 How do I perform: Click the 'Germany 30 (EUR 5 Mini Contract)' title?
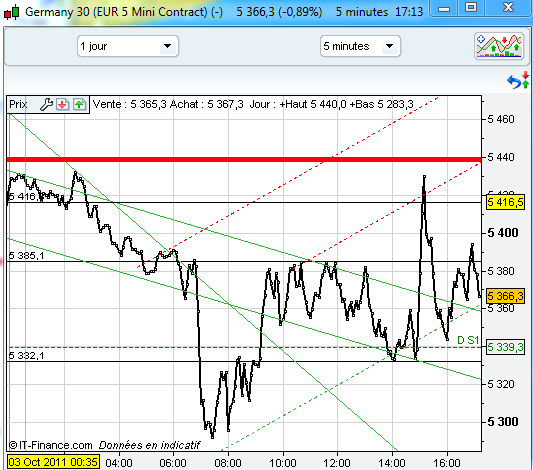coord(116,12)
